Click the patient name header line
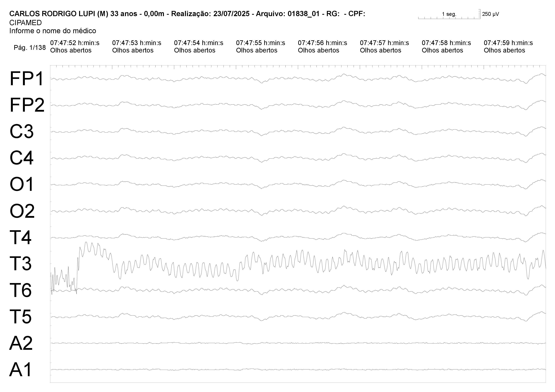The width and height of the screenshot is (555, 392). pos(187,14)
